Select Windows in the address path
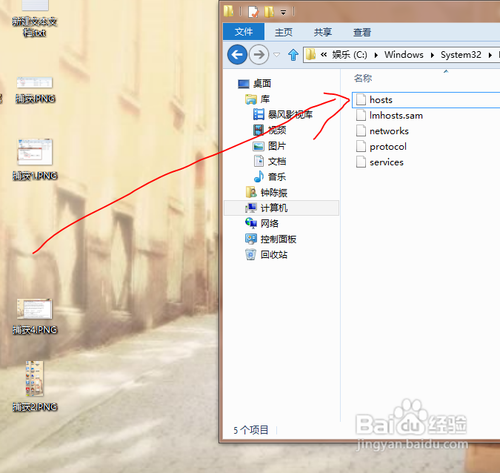The height and width of the screenshot is (473, 500). click(404, 55)
